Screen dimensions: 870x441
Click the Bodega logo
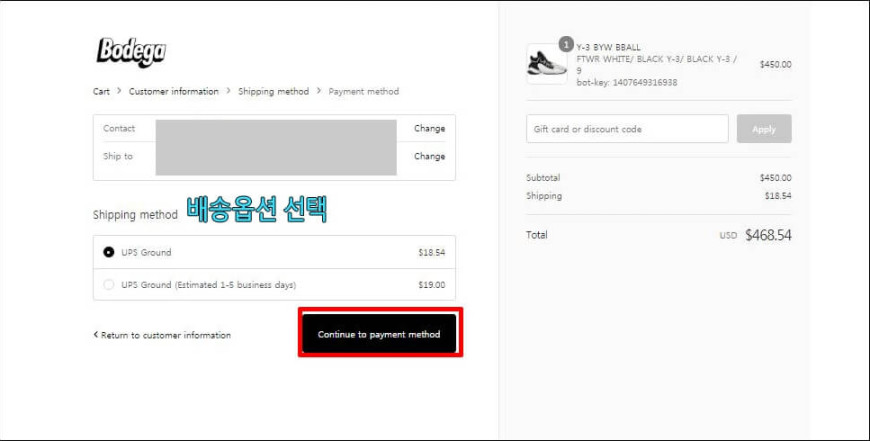point(131,52)
